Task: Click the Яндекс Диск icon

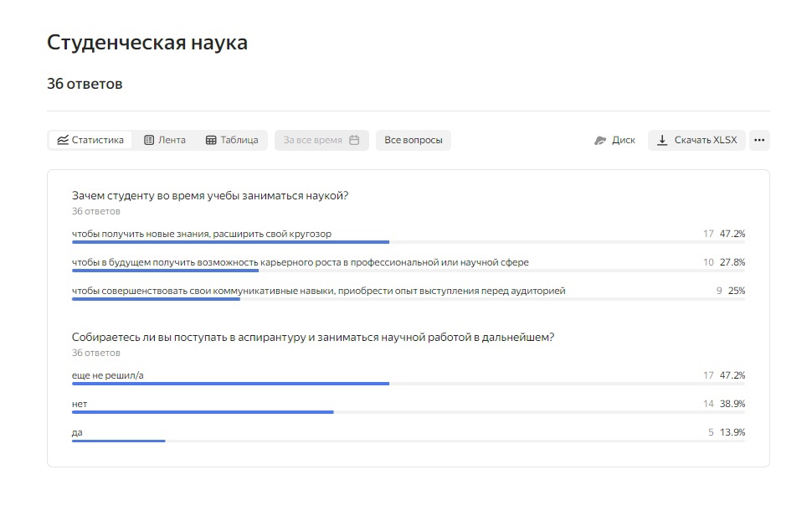Action: (x=600, y=141)
